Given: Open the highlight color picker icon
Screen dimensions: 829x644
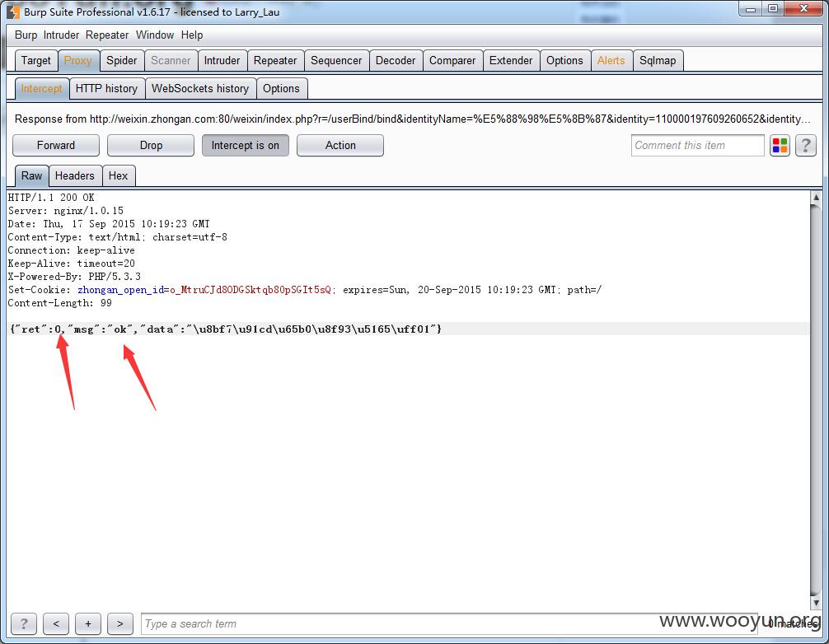Looking at the screenshot, I should [x=780, y=145].
